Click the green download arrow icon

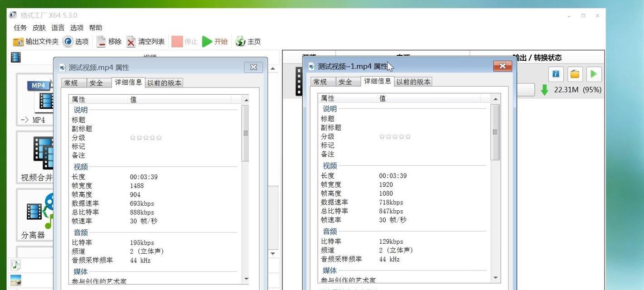click(544, 90)
